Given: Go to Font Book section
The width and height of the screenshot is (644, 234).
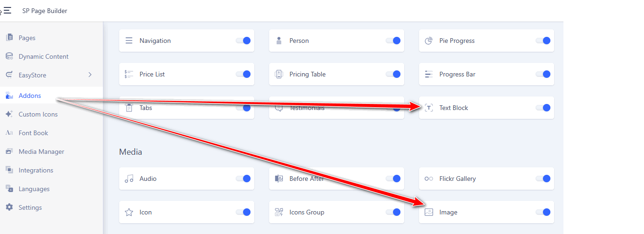Looking at the screenshot, I should click(x=33, y=133).
